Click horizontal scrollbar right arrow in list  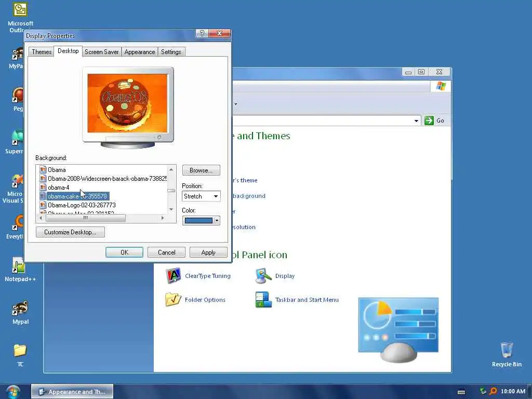click(x=163, y=218)
